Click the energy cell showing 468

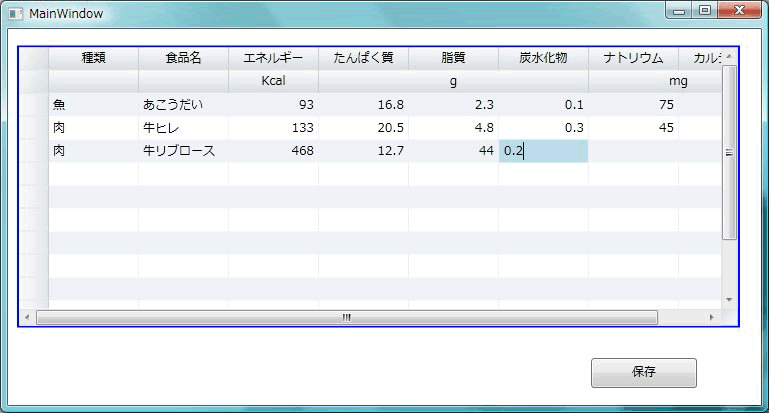click(274, 151)
